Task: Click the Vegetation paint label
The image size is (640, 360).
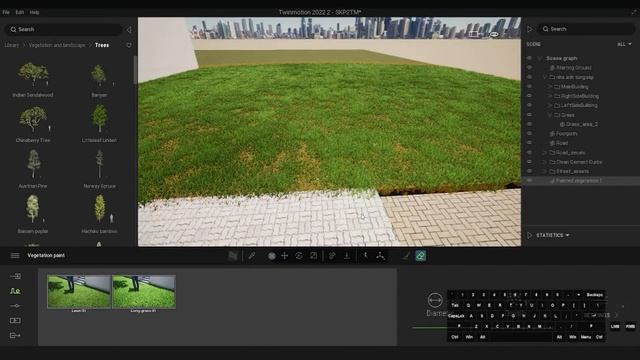Action: pos(46,256)
